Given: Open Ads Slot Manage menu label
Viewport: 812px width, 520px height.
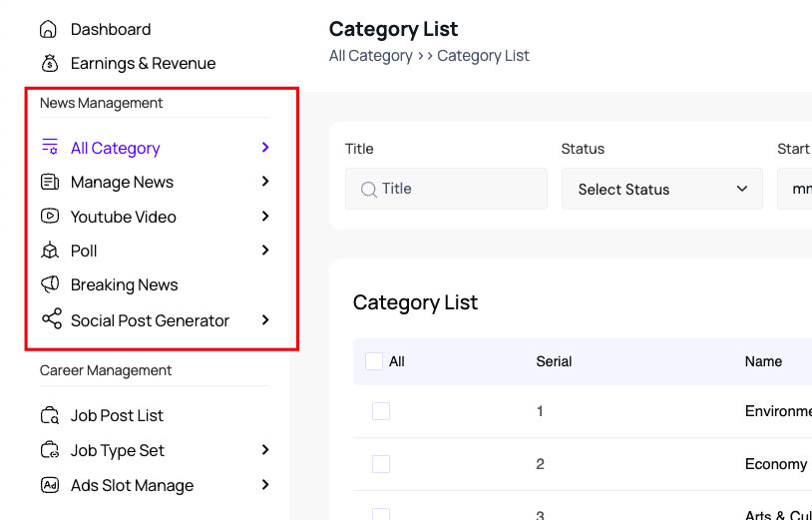Looking at the screenshot, I should (132, 486).
